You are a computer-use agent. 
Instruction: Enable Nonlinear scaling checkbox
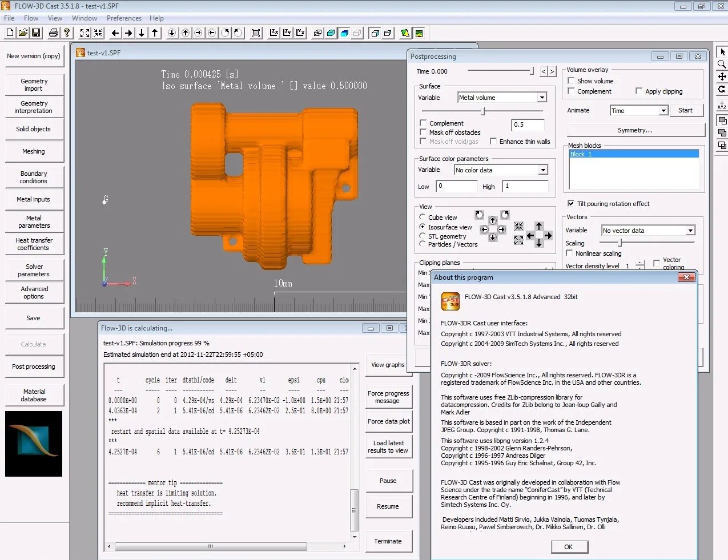point(569,253)
